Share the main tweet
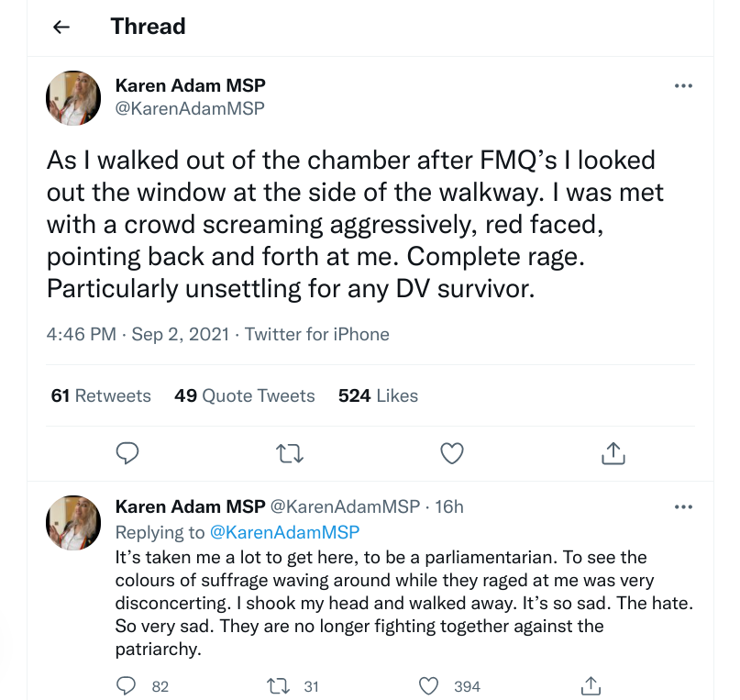The width and height of the screenshot is (740, 700). click(x=613, y=451)
